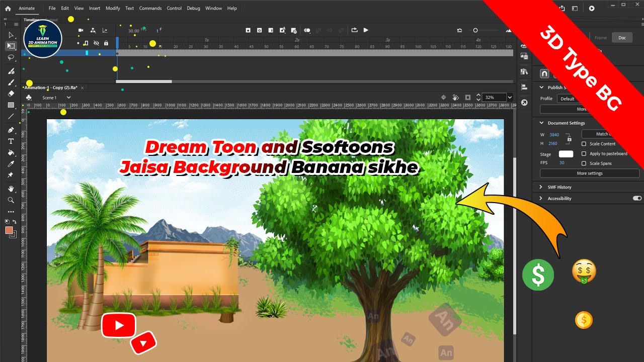Viewport: 644px width, 362px height.
Task: Open the File menu
Action: (52, 9)
